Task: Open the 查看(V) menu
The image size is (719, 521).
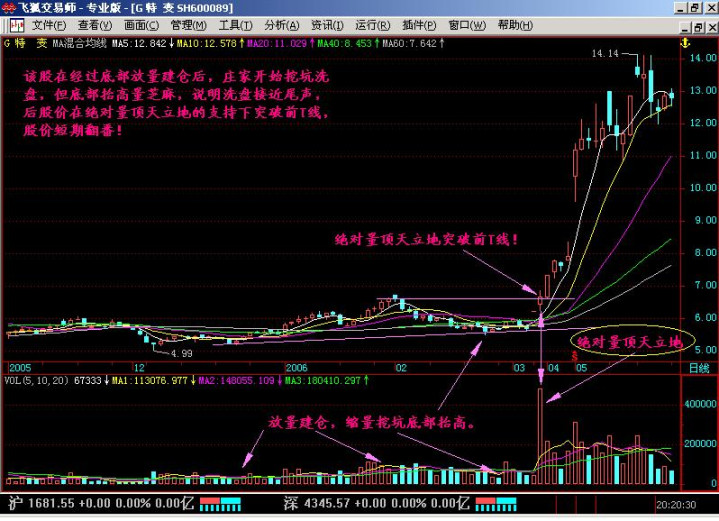Action: coord(95,25)
